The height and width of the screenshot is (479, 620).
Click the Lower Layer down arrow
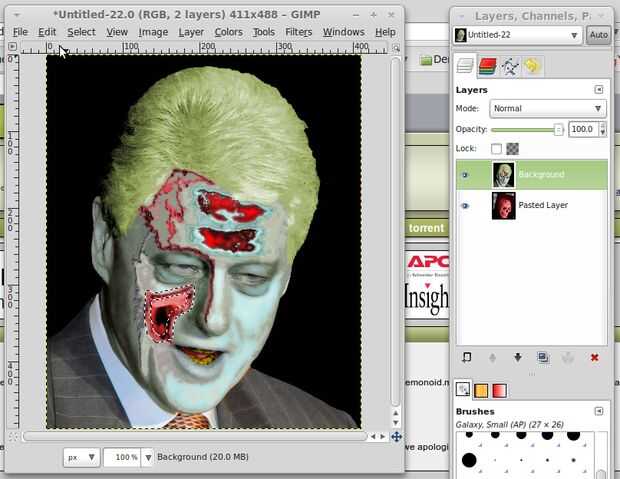click(518, 358)
